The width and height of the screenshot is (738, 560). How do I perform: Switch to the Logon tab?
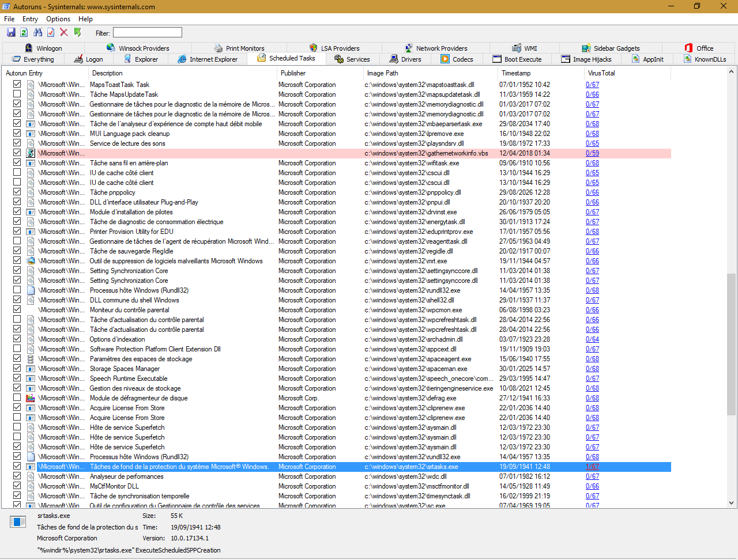pyautogui.click(x=89, y=59)
